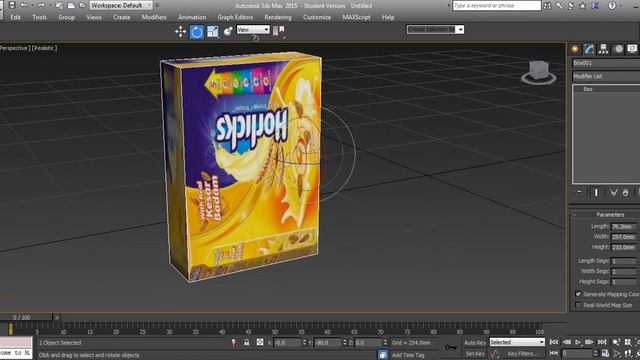Open the Realistic shading viewport label menu

click(x=44, y=48)
